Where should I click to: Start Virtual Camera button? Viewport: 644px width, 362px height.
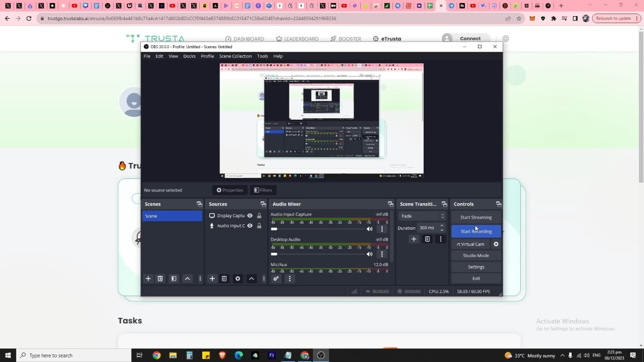coord(470,244)
